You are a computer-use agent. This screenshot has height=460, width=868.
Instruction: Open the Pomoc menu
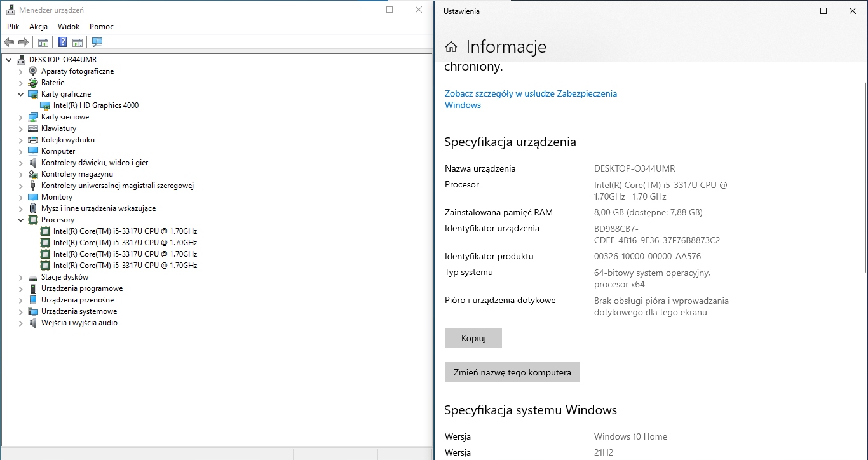tap(102, 27)
